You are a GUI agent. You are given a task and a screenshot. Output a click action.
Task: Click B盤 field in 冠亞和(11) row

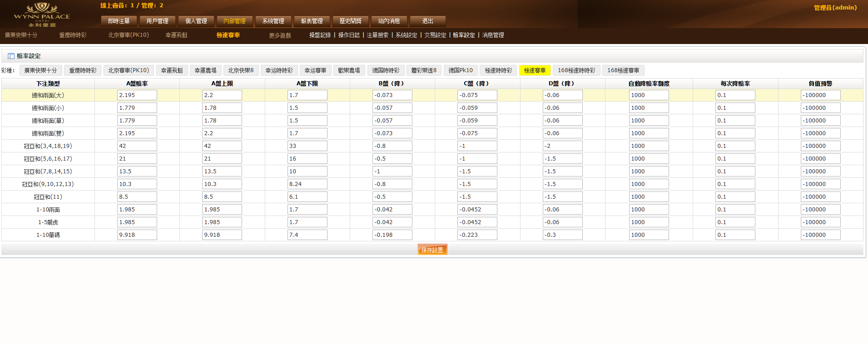click(x=392, y=197)
